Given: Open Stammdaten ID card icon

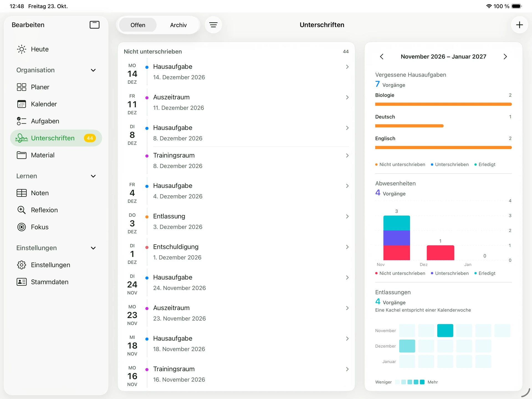Looking at the screenshot, I should pos(22,282).
